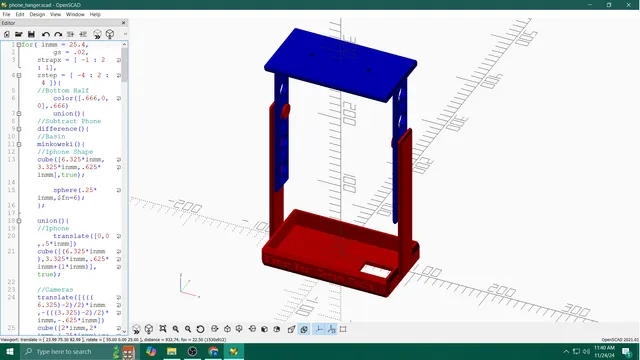Collapse the for loop fold on line 1
This screenshot has height=360, width=640.
pyautogui.click(x=19, y=44)
